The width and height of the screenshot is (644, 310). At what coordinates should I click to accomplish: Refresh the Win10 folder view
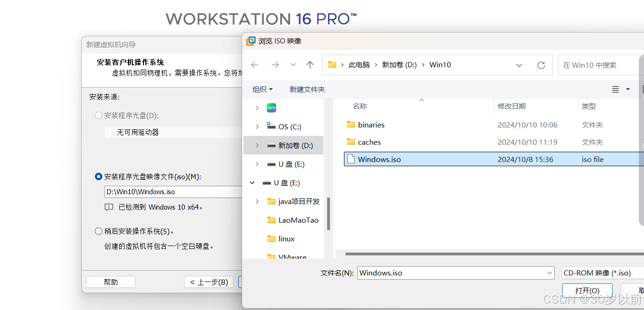tap(541, 65)
